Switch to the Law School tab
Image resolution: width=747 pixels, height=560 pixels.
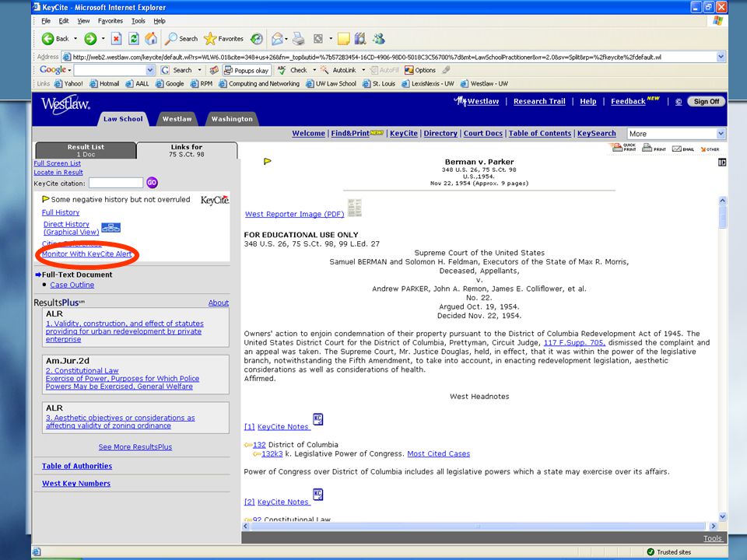tap(123, 119)
